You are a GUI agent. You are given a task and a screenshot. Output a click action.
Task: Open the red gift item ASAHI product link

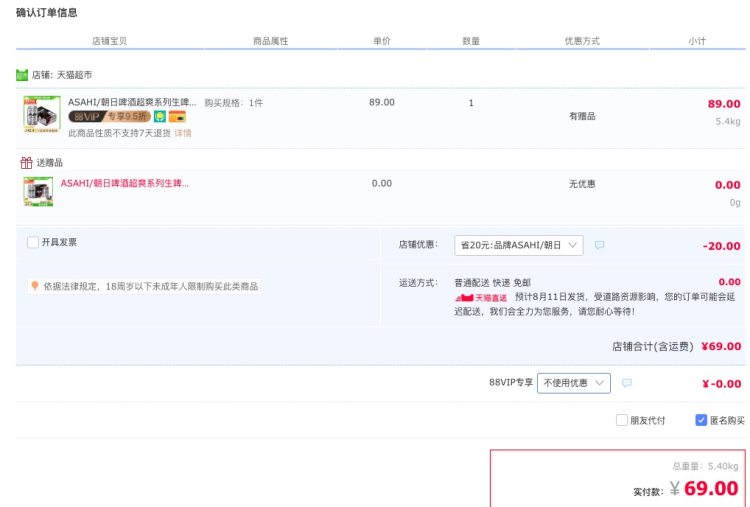click(x=124, y=183)
